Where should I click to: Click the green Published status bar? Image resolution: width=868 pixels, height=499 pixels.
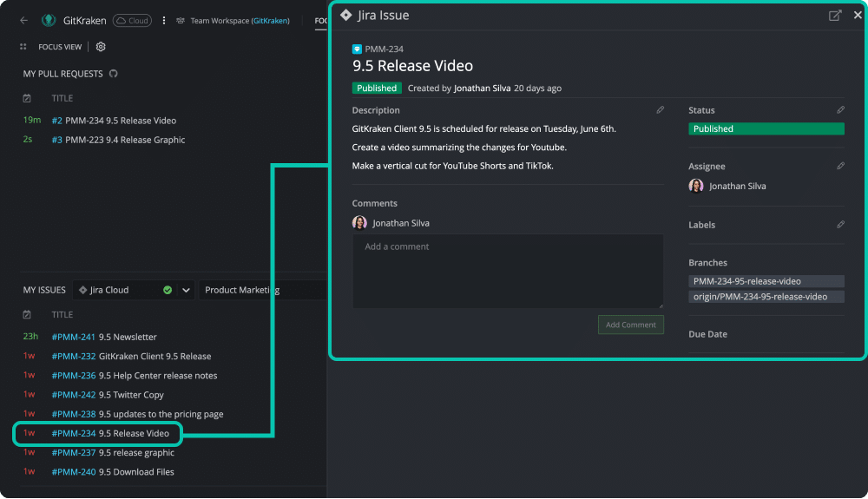tap(766, 129)
